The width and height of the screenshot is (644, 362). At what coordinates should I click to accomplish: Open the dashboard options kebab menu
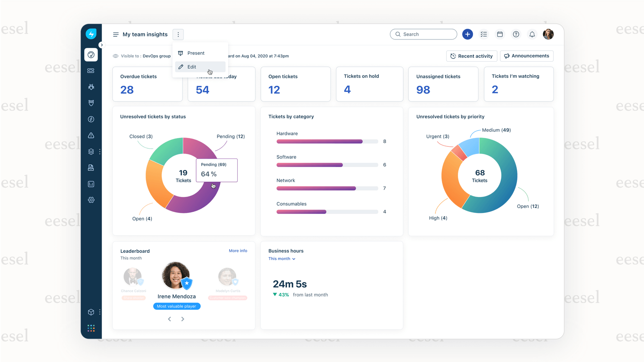click(178, 34)
